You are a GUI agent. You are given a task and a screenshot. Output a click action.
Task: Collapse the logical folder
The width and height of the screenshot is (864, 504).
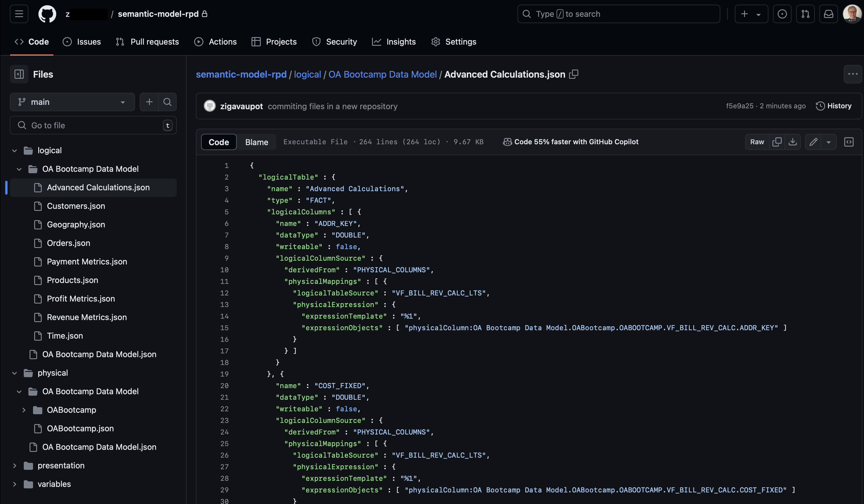(x=14, y=151)
